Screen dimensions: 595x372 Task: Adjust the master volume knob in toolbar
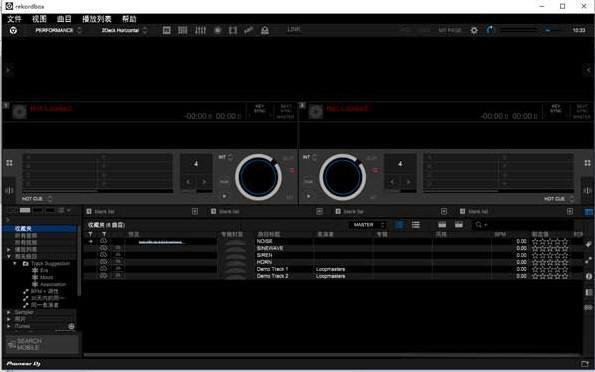click(490, 29)
